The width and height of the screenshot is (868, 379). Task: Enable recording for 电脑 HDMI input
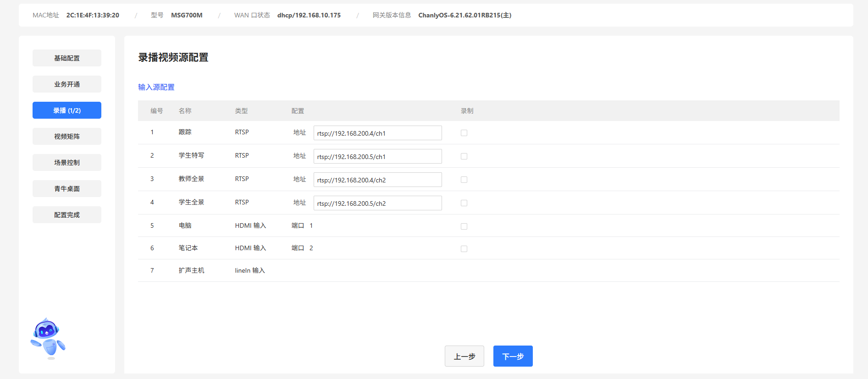point(464,226)
